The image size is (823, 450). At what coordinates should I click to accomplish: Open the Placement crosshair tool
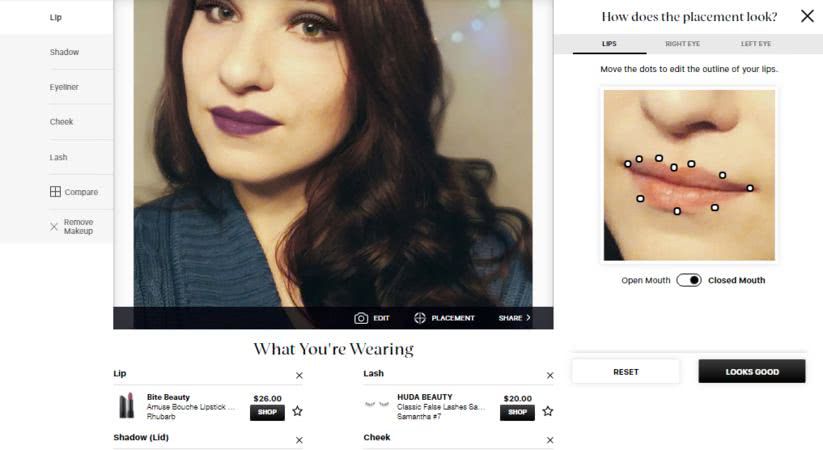coord(419,318)
